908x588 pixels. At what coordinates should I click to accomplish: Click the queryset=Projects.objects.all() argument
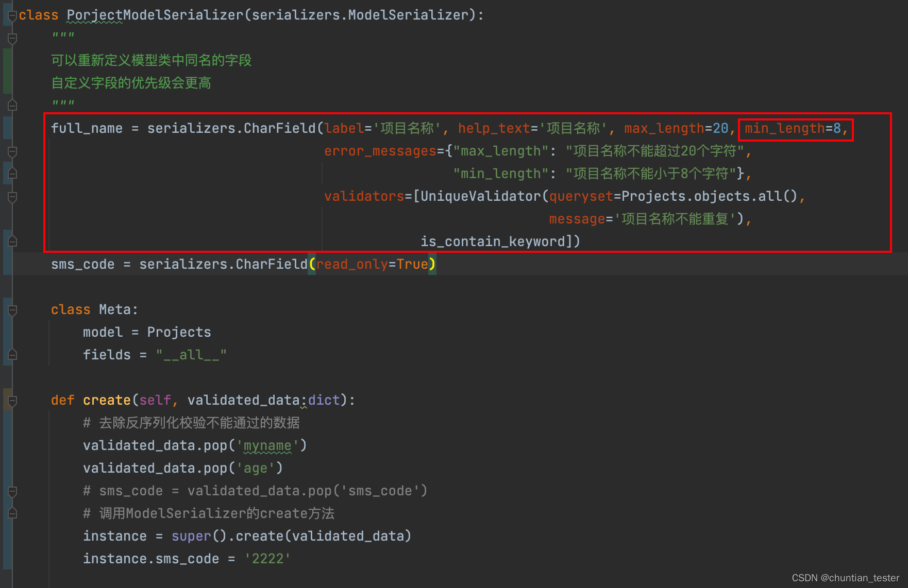tap(673, 196)
